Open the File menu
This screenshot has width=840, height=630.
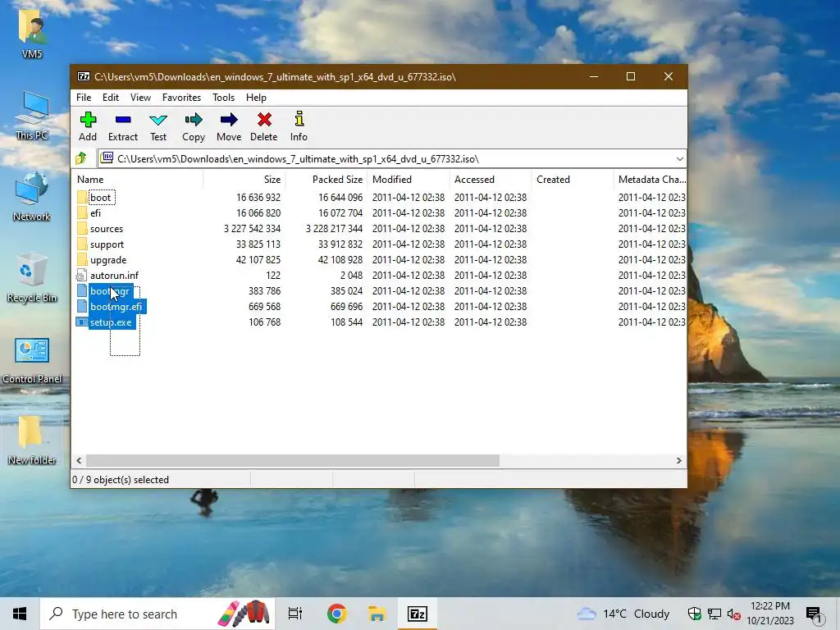click(x=84, y=98)
